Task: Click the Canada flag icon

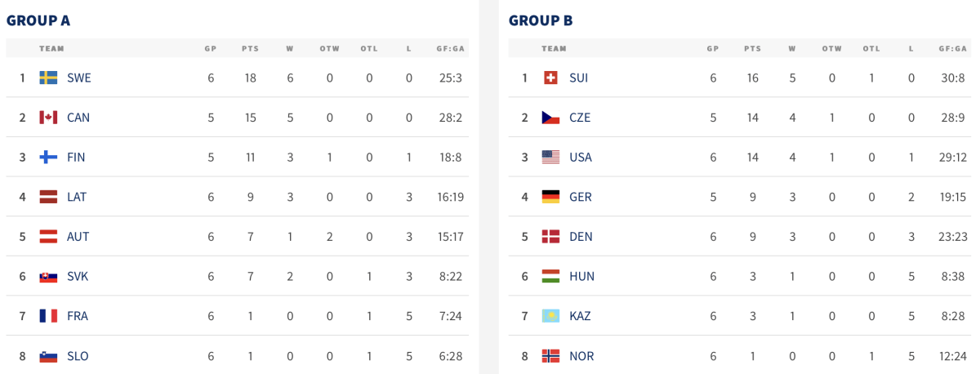Action: point(48,118)
